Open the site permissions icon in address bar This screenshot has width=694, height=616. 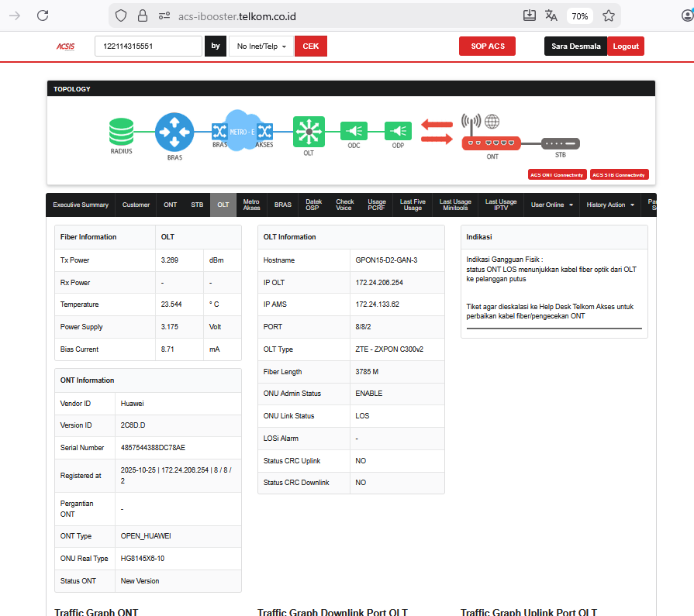point(164,16)
